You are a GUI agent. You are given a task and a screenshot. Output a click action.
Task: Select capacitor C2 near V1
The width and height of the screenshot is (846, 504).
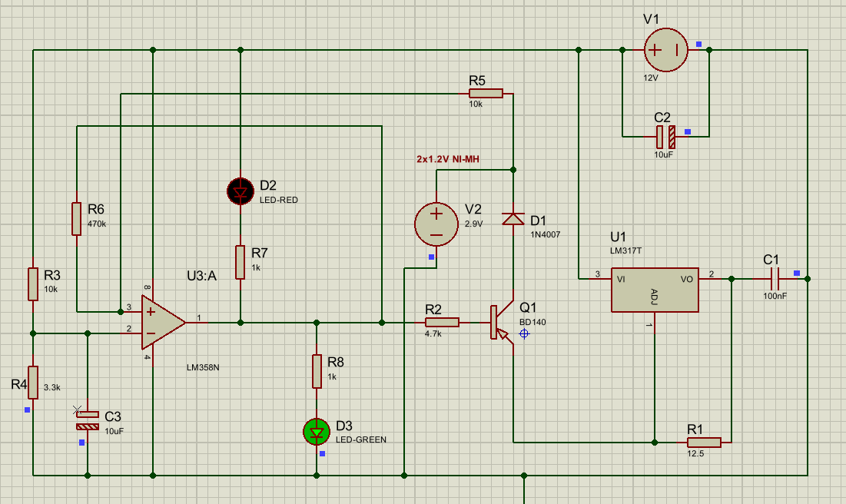point(665,137)
